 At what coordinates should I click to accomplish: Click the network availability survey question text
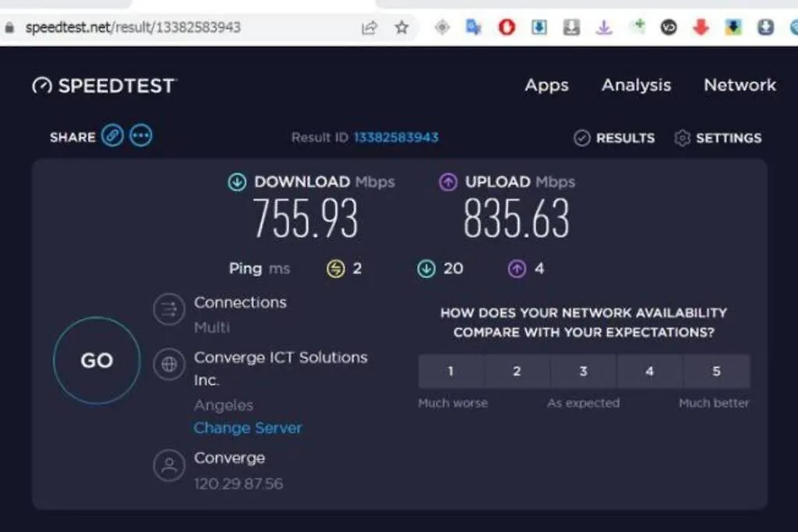(x=584, y=322)
